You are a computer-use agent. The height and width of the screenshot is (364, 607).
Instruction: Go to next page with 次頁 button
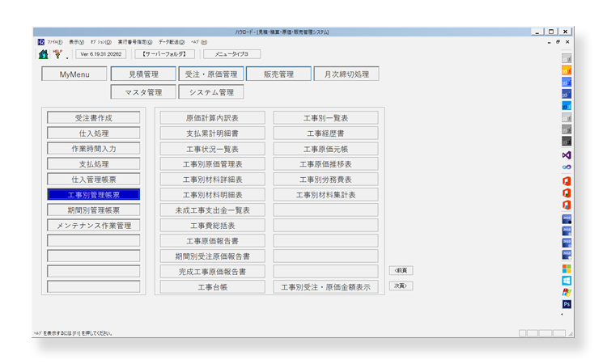(401, 286)
